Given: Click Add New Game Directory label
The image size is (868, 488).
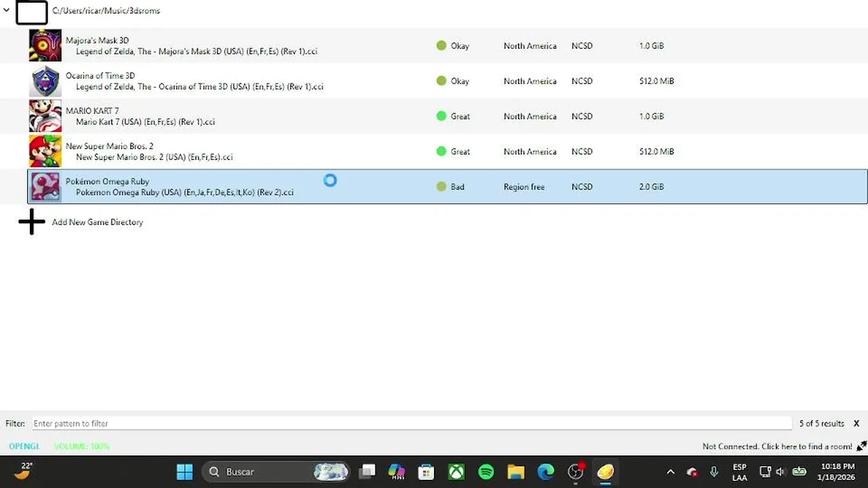Looking at the screenshot, I should 98,222.
